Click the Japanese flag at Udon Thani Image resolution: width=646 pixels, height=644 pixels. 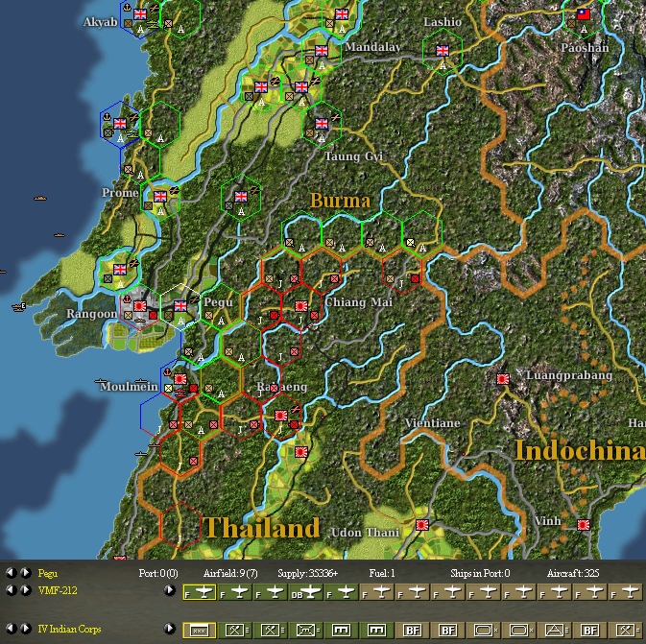click(422, 525)
